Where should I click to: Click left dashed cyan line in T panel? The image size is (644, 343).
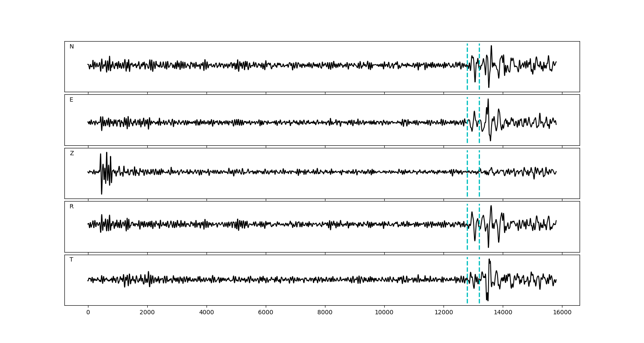467,292
